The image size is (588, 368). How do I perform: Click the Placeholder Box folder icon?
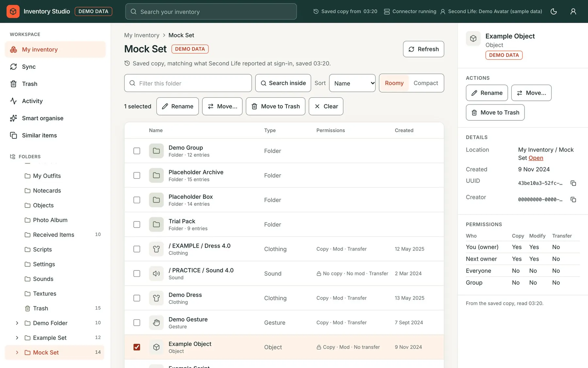(156, 200)
